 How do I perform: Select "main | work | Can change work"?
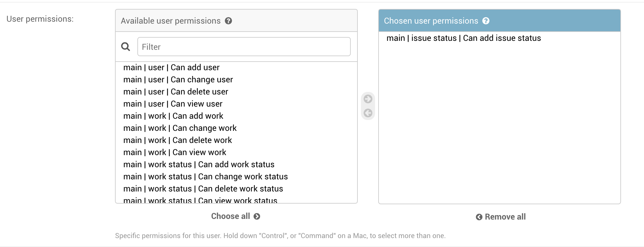pos(180,128)
